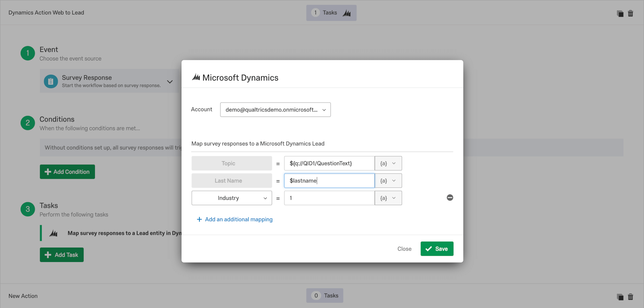Delete the New Action workflow
Viewport: 644px width, 308px height.
630,297
